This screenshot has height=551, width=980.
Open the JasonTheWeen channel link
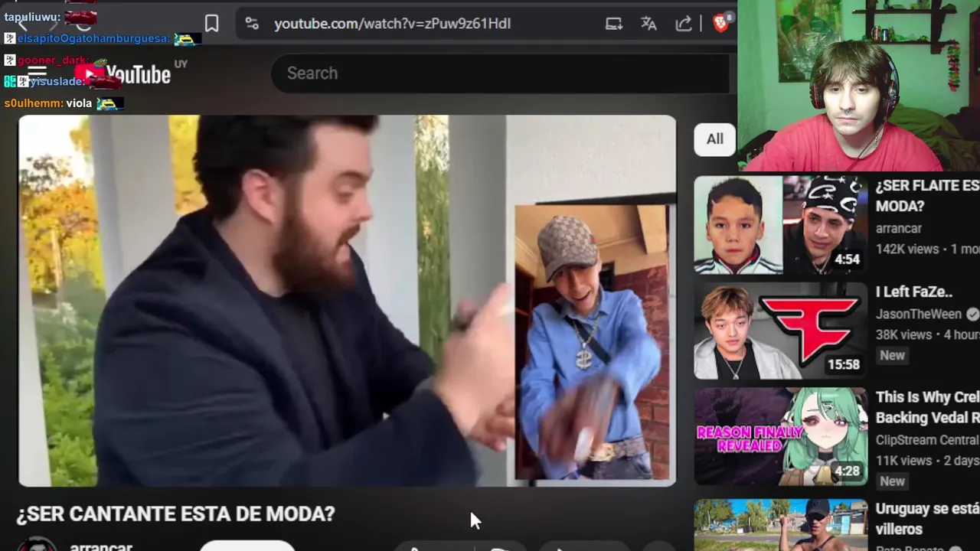919,314
